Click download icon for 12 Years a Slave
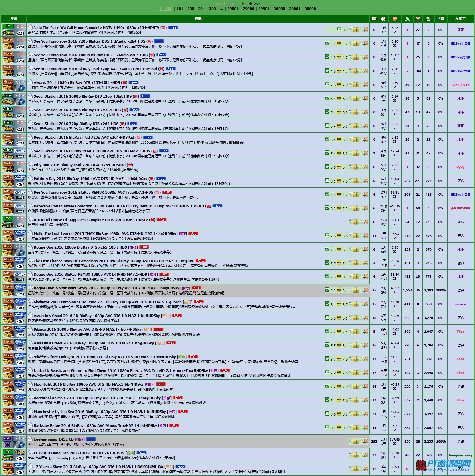 (x=351, y=469)
